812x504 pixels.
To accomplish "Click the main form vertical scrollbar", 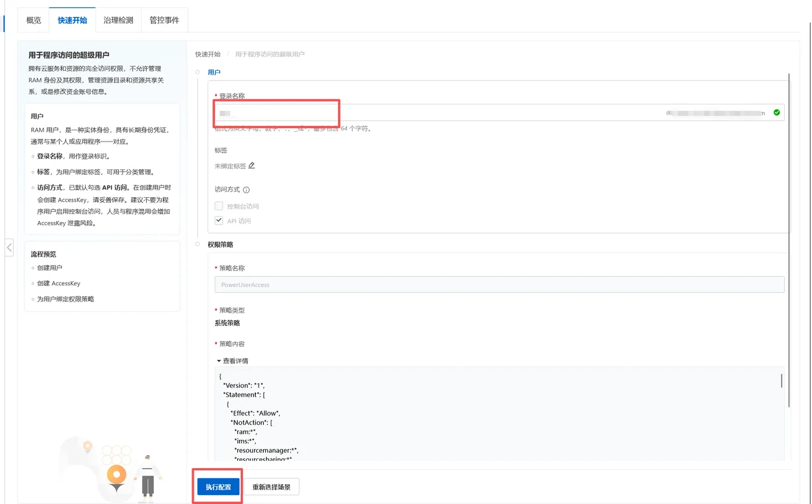I will [789, 240].
